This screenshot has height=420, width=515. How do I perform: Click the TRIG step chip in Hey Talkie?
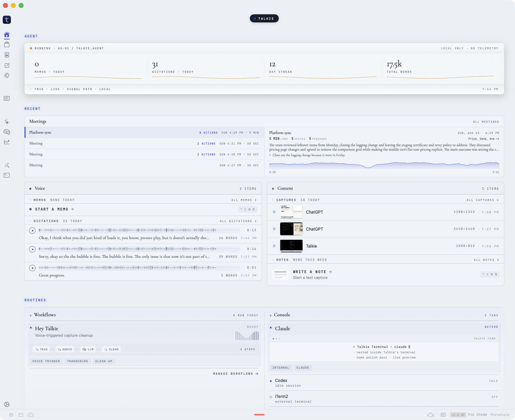click(x=42, y=349)
